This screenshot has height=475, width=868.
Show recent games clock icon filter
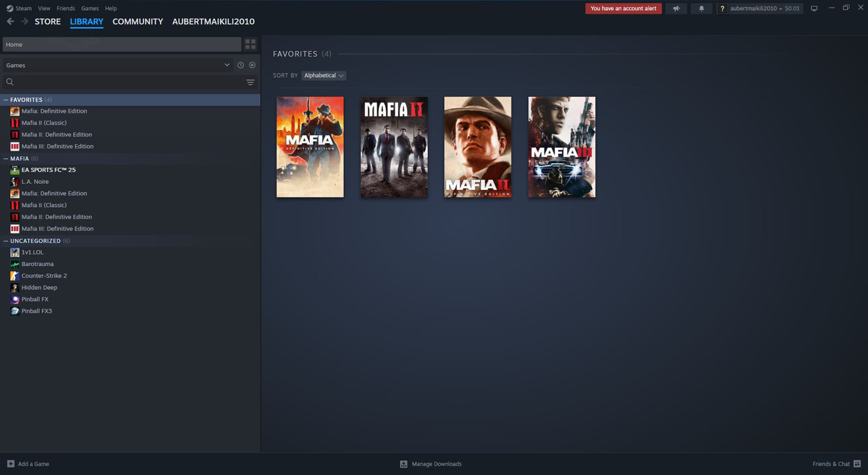[x=240, y=65]
